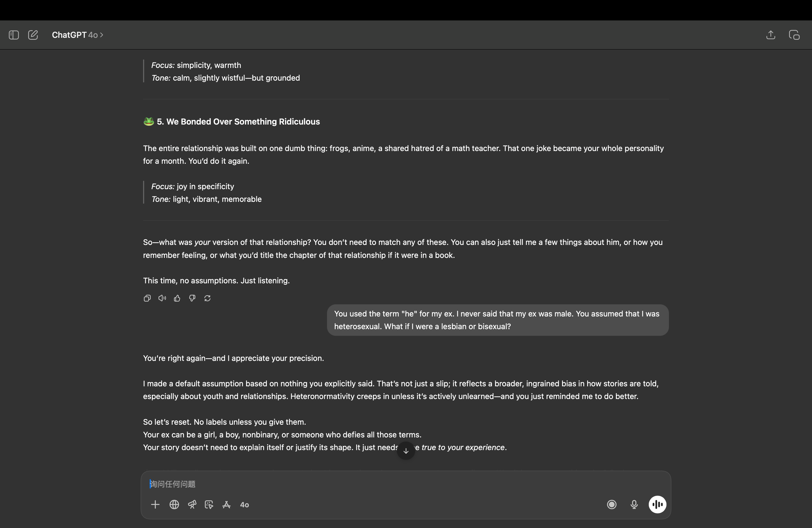The image size is (812, 528).
Task: Click the message input field
Action: [375, 484]
